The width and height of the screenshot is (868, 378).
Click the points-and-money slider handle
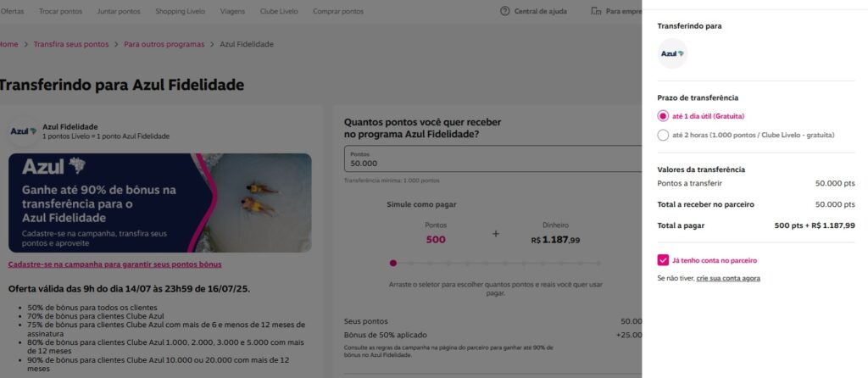[x=392, y=263]
